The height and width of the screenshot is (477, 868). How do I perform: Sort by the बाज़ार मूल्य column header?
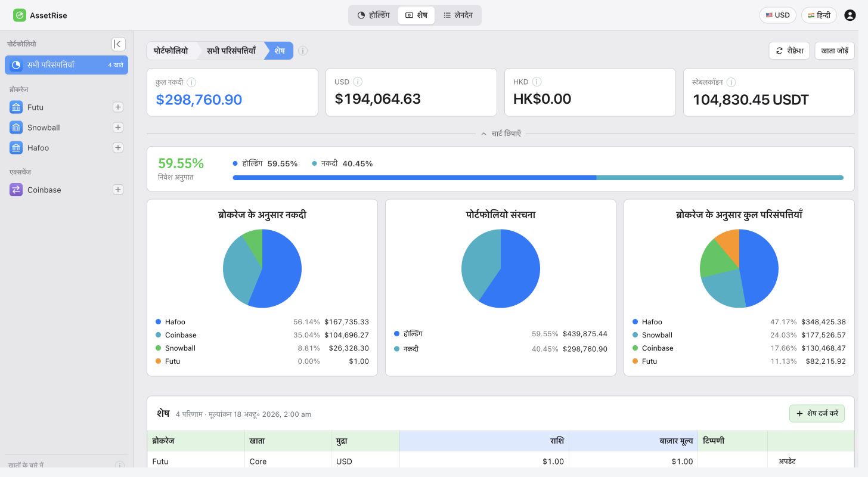tap(633, 441)
